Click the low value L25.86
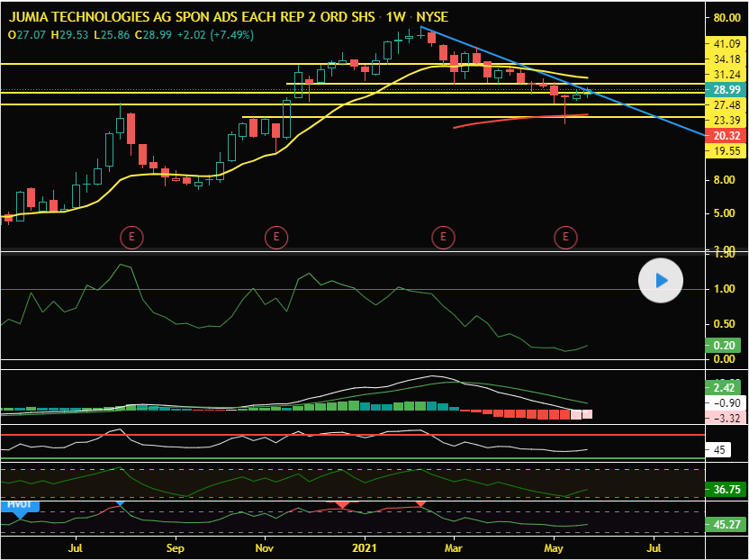 click(x=112, y=35)
